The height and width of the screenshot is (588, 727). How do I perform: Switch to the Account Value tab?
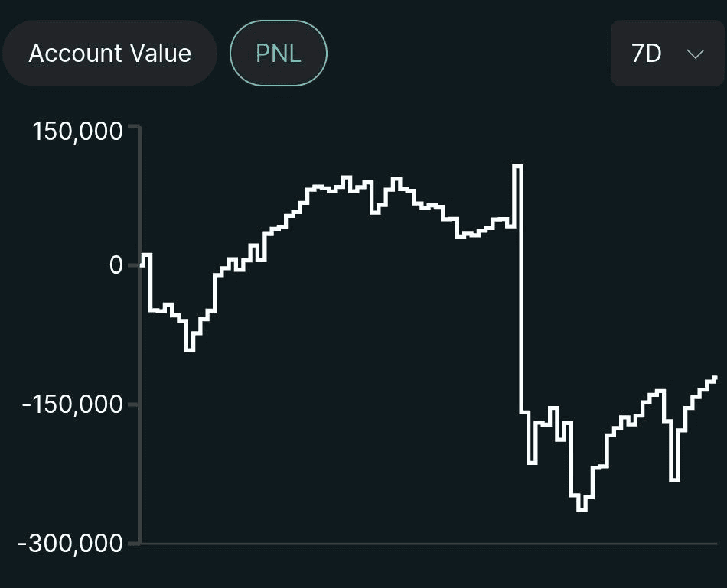coord(109,54)
